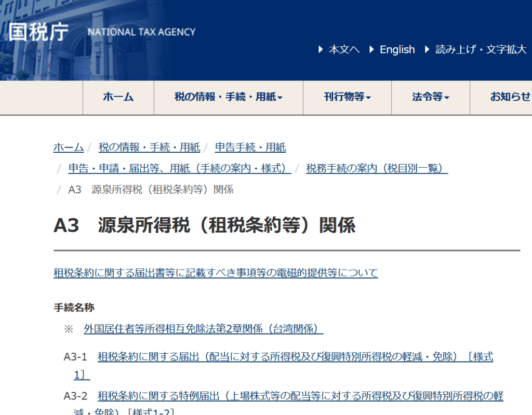532x415 pixels.
Task: Open 申告手続・用紙 breadcrumb link
Action: [250, 148]
